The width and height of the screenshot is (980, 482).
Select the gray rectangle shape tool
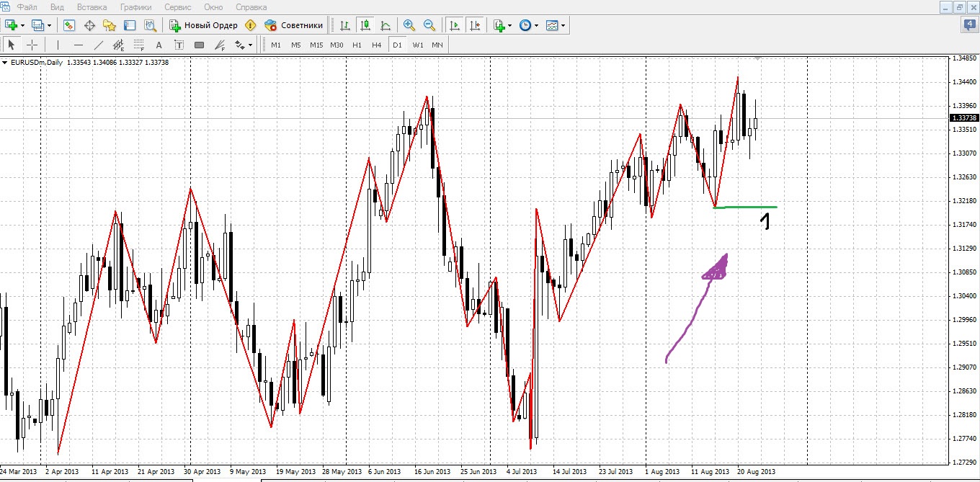[200, 45]
